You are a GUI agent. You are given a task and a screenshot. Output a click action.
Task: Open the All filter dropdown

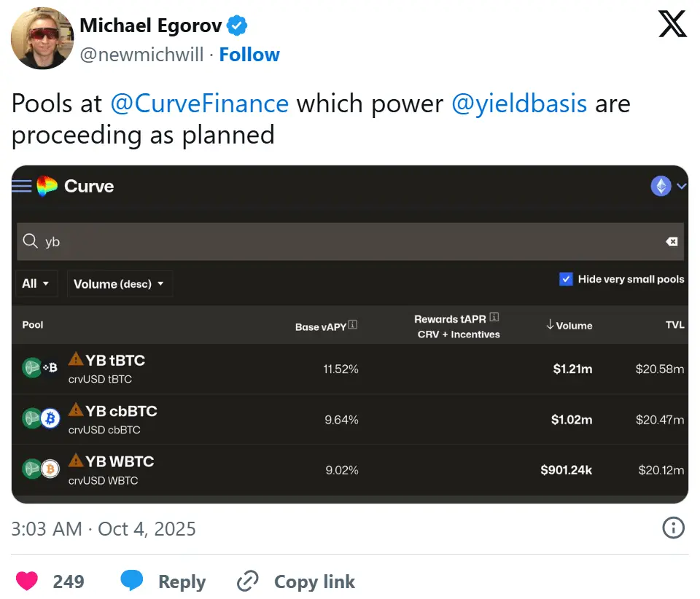tap(36, 283)
